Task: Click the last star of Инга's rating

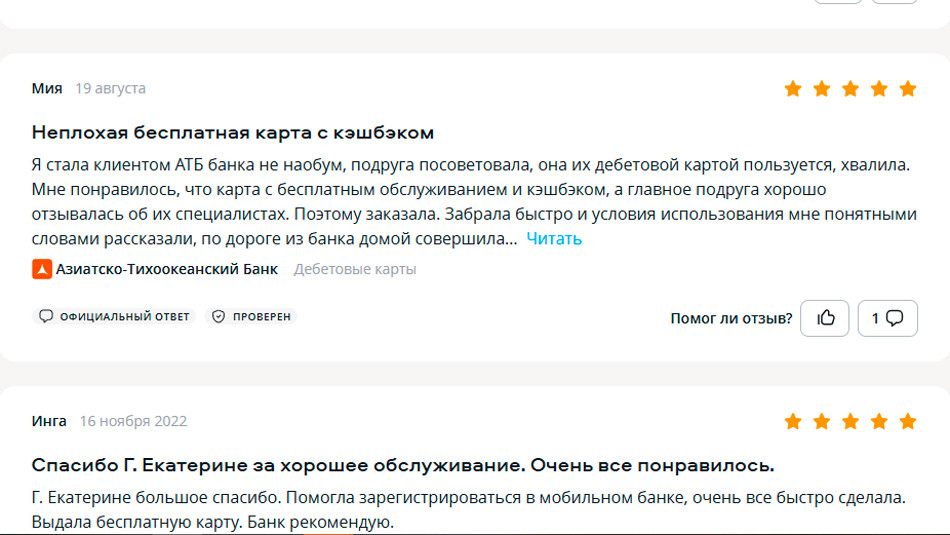Action: tap(907, 421)
